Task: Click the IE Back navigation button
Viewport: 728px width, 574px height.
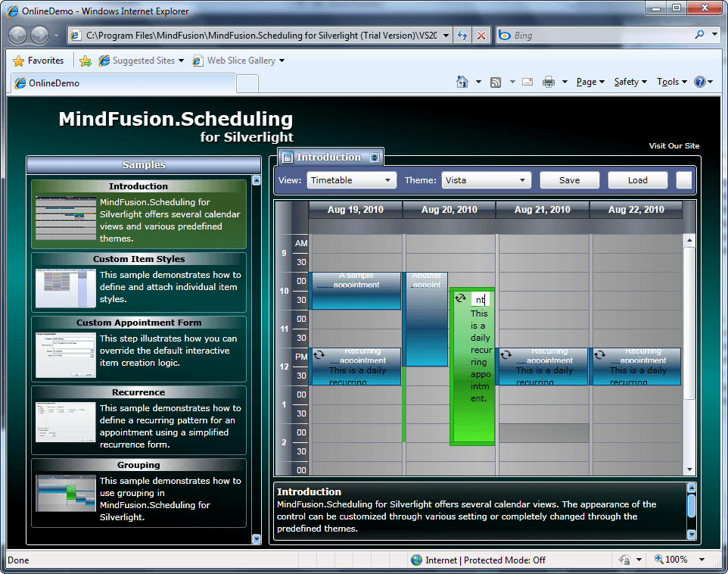Action: coord(17,36)
